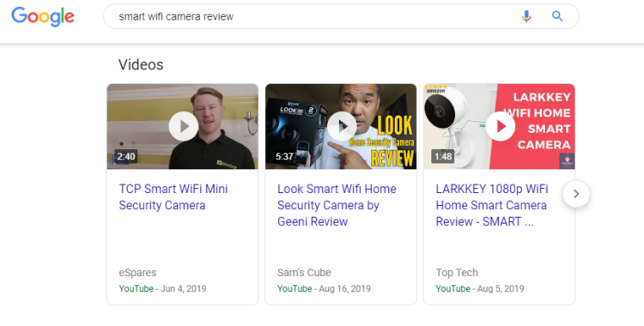Open 'LARKKEY 1080p WiFi Home Smart Camera Review' link

(492, 205)
